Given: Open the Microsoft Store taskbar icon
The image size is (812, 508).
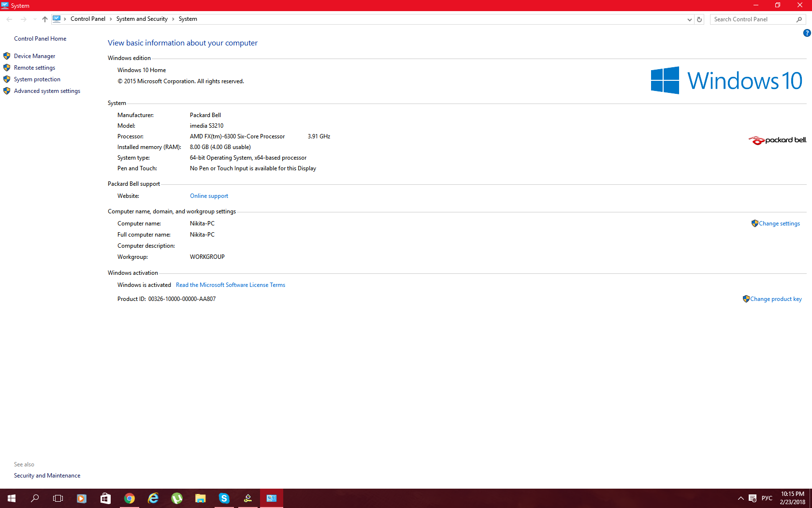Looking at the screenshot, I should (x=105, y=498).
